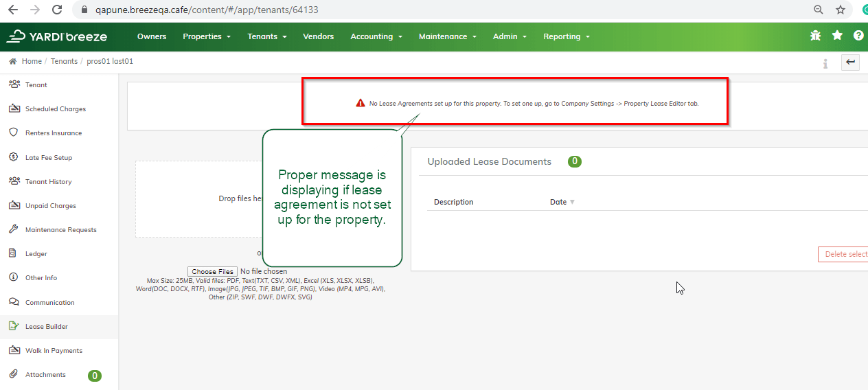Click the Scheduled Charges sidebar icon

13,108
